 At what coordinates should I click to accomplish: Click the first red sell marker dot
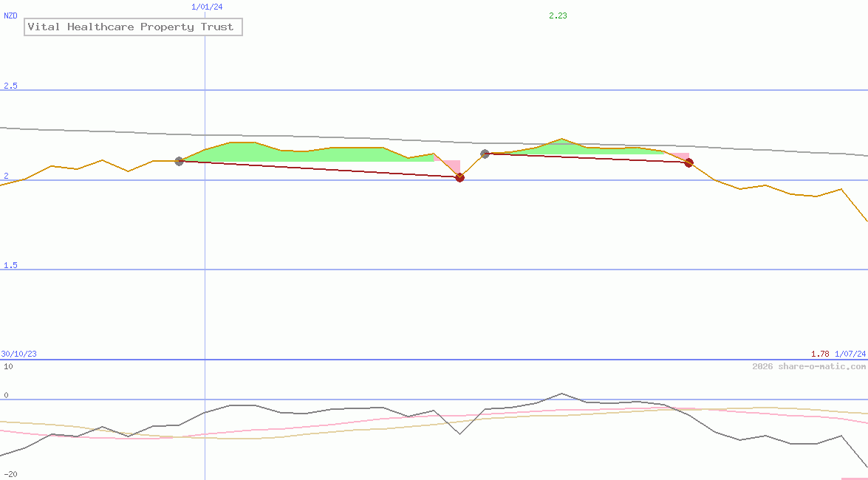(x=459, y=177)
